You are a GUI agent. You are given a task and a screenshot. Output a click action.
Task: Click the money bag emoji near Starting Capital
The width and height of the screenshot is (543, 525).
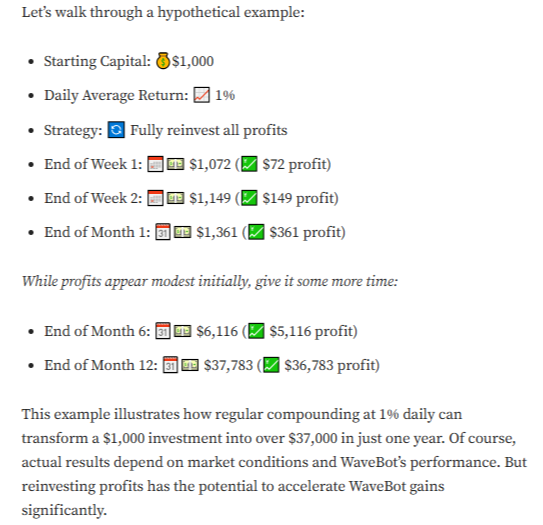pos(163,61)
